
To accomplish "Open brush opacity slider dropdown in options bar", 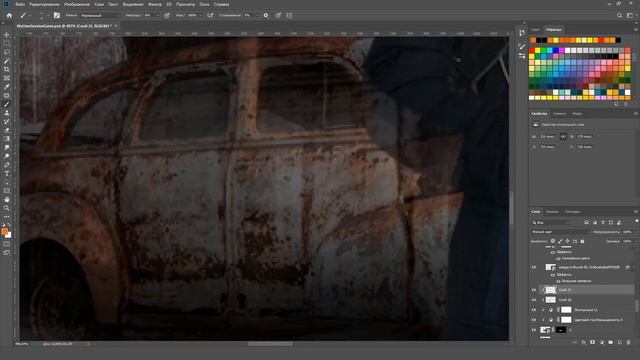I will (x=158, y=15).
